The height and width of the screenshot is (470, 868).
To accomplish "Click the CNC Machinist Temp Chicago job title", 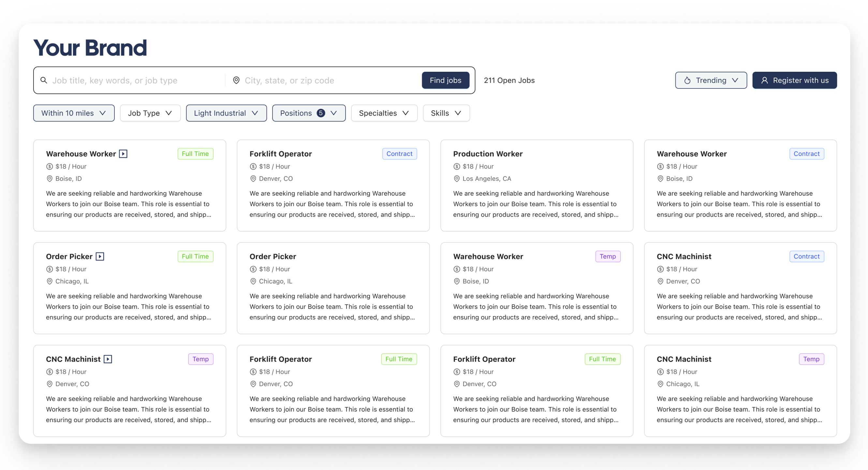I will [684, 359].
